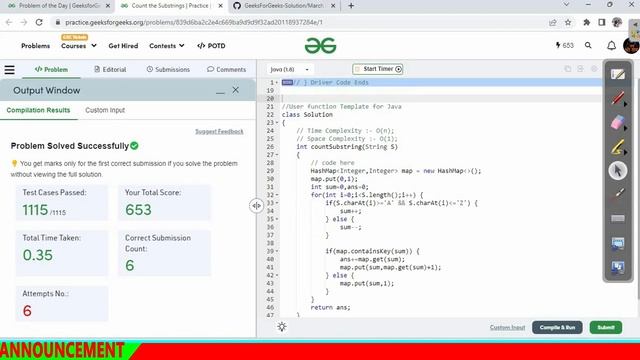Viewport: 640px width, 360px height.
Task: Open the Get Hired nav link
Action: pos(123,46)
